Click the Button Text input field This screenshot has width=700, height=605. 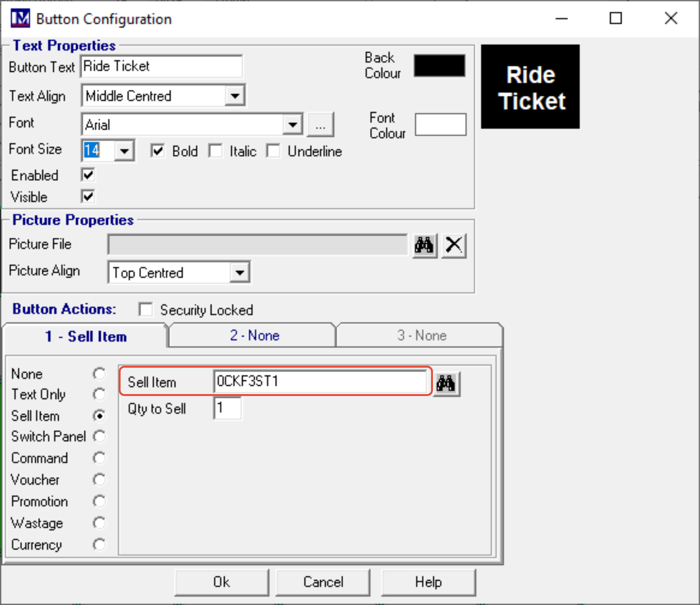162,66
